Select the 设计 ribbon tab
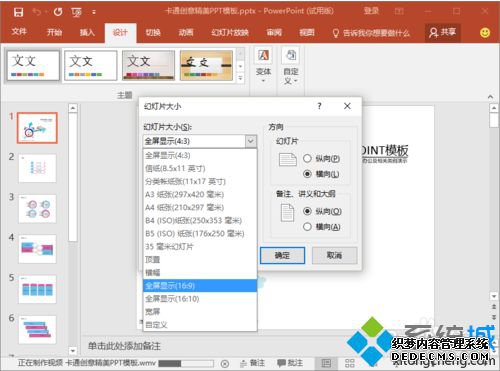This screenshot has width=500, height=371. click(120, 33)
